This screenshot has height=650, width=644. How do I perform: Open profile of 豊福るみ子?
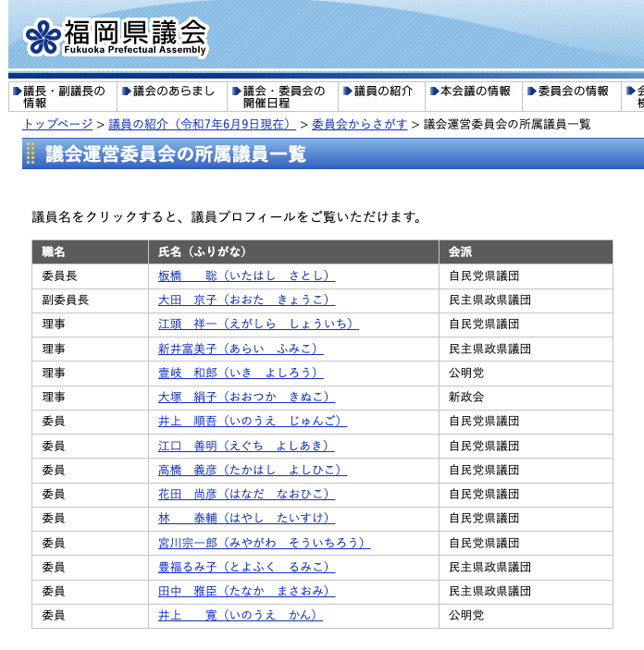[246, 567]
